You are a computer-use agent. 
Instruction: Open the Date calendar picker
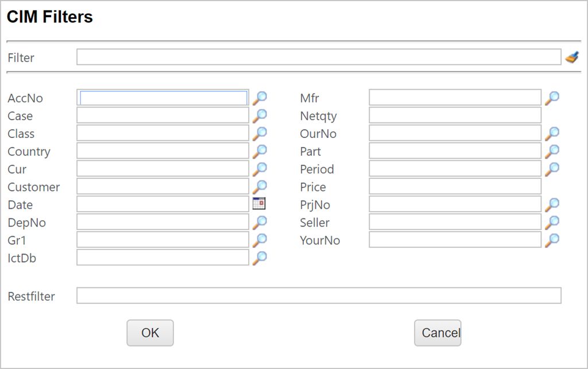(x=259, y=203)
